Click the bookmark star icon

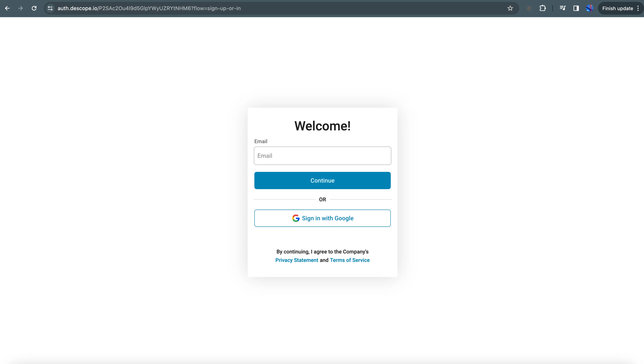click(510, 8)
